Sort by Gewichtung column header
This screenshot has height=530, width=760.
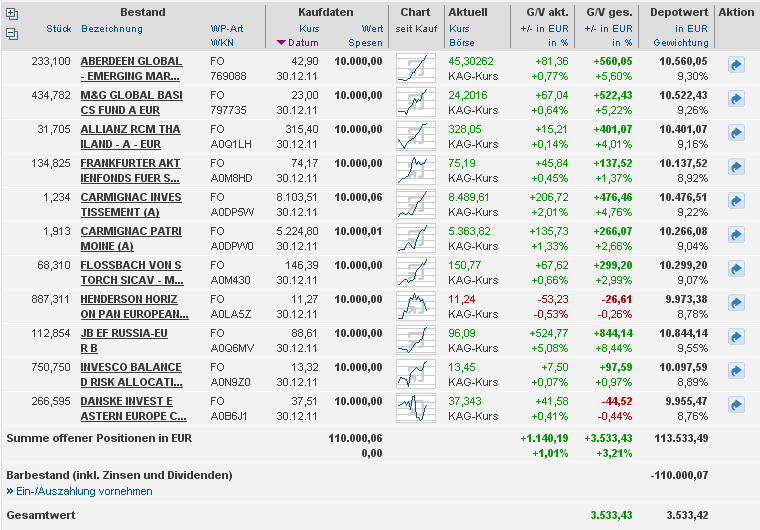(680, 43)
